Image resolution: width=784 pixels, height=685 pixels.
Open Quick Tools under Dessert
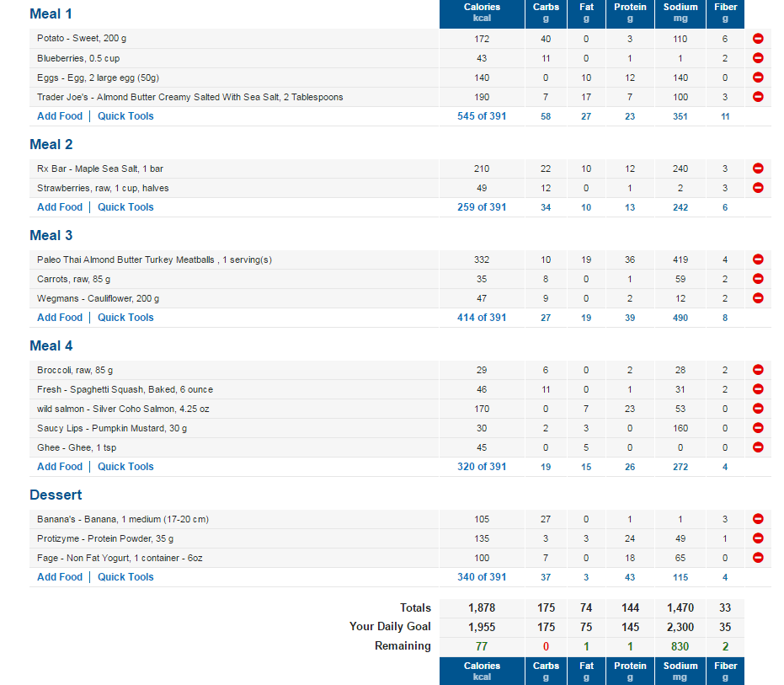[x=125, y=577]
